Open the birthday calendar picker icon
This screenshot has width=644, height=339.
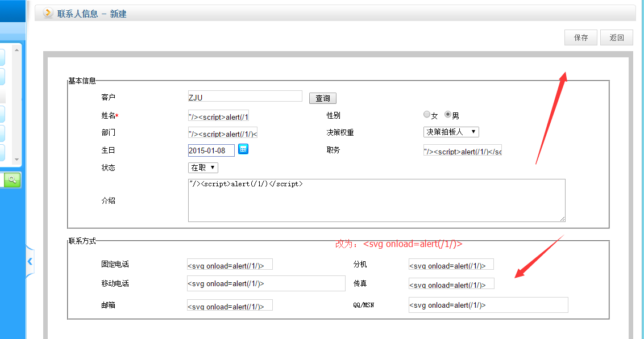point(243,149)
